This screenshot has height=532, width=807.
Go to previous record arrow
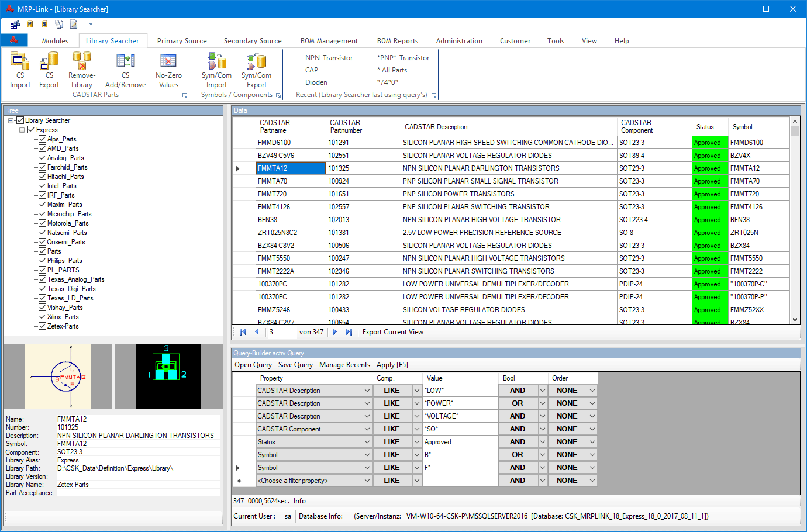(x=257, y=332)
